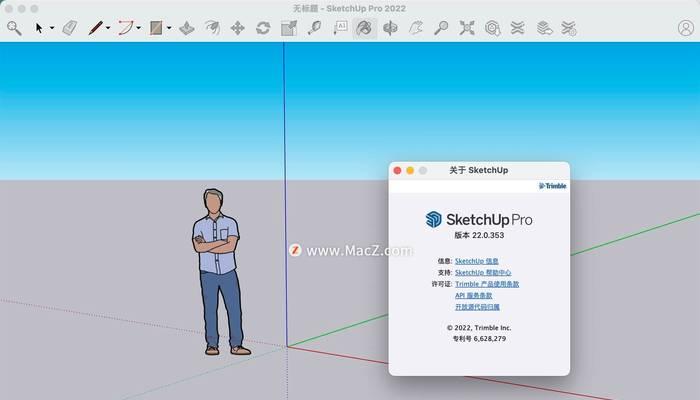Choose the Eraser tool
The image size is (700, 400).
[x=70, y=28]
